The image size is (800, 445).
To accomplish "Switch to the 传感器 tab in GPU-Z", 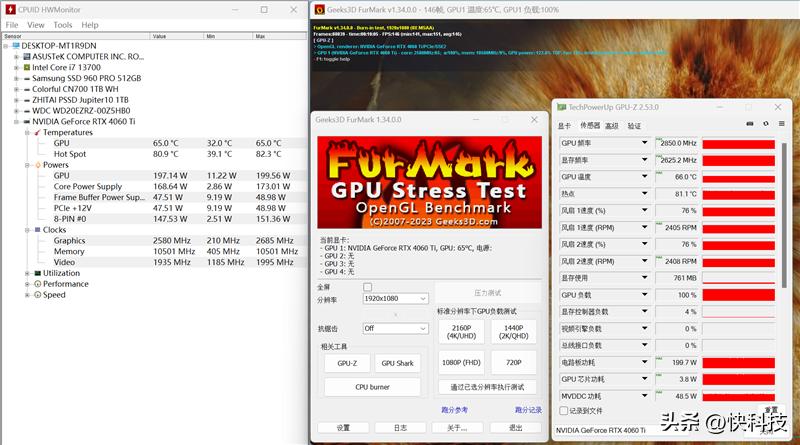I will [590, 126].
